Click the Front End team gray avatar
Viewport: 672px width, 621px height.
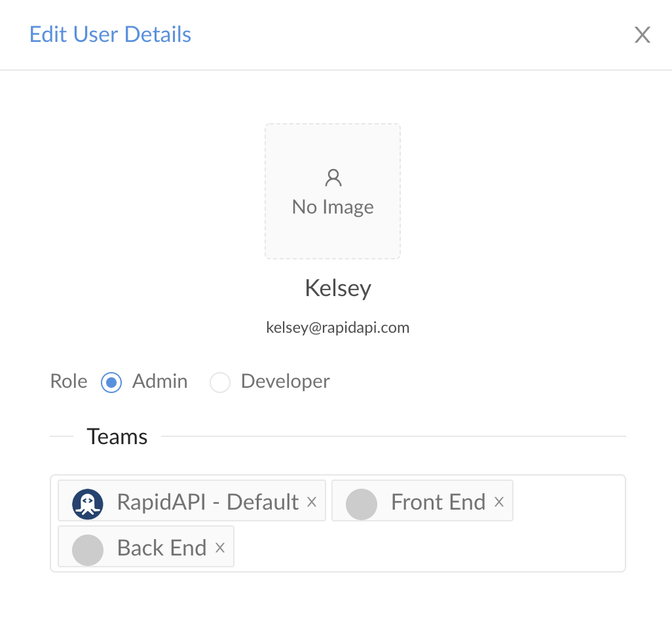[362, 504]
